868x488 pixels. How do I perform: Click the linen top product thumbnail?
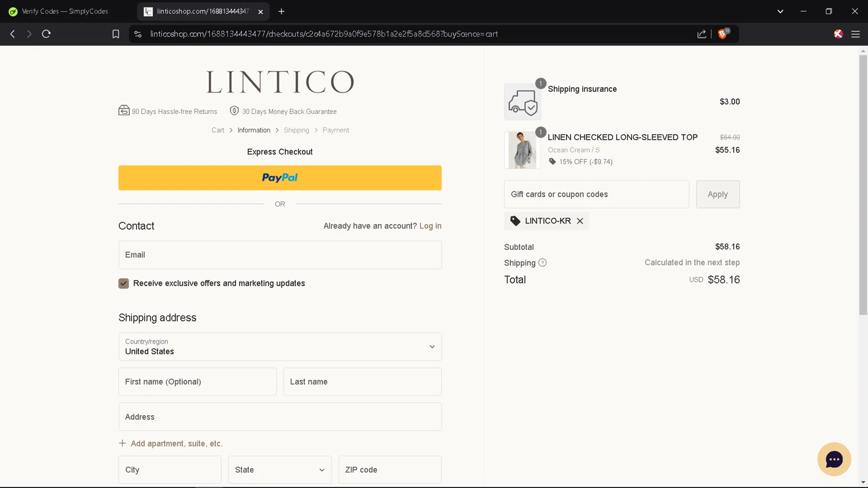(523, 150)
